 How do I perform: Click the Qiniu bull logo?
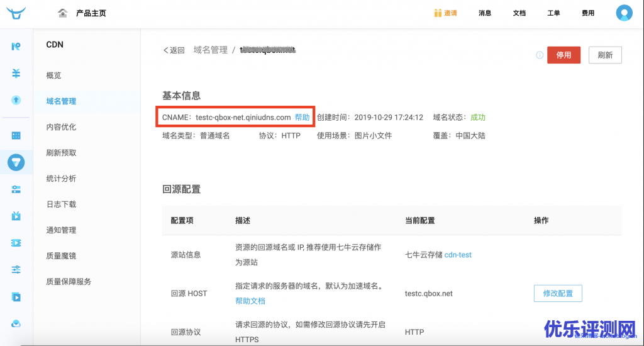pos(16,13)
